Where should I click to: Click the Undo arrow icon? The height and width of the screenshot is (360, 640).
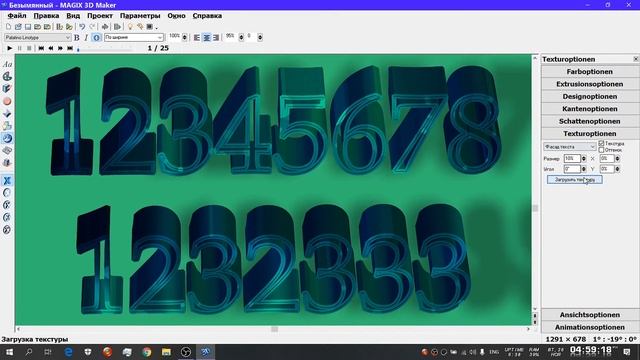click(x=82, y=27)
